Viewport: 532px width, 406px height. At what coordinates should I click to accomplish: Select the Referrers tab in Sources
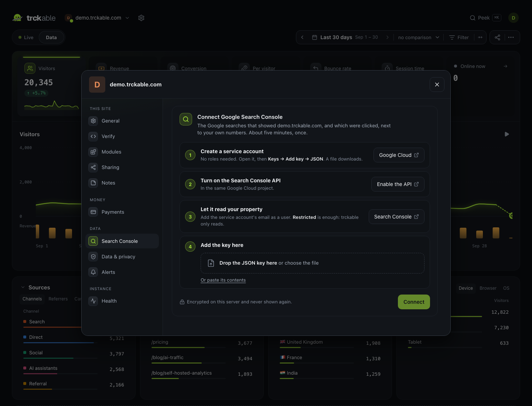tap(58, 299)
